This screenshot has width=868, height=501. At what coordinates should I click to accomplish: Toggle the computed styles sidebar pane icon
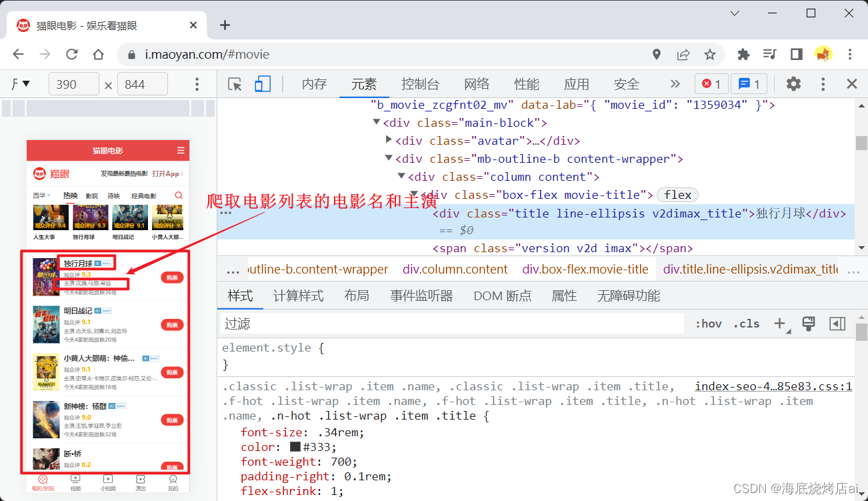tap(837, 324)
